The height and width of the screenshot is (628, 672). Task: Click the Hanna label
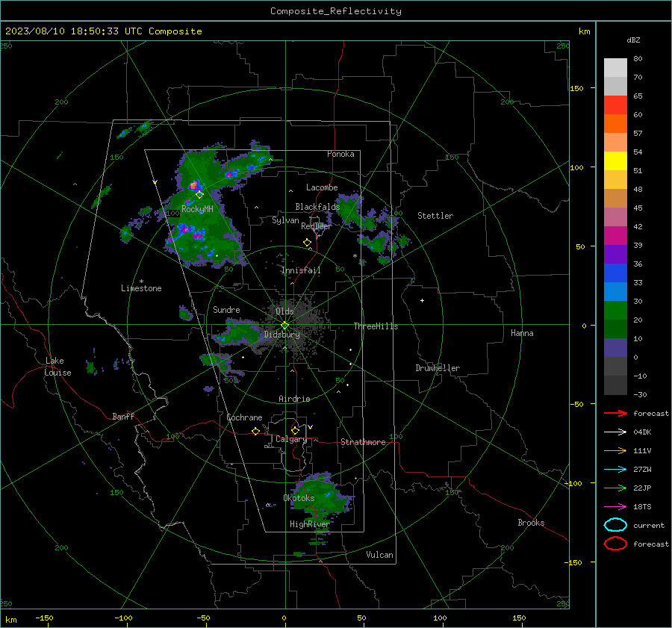(522, 332)
